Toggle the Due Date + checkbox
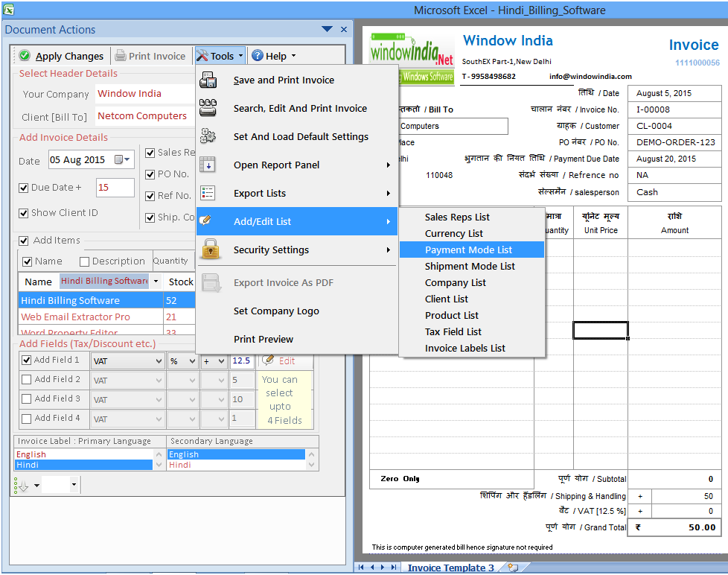 pos(23,188)
